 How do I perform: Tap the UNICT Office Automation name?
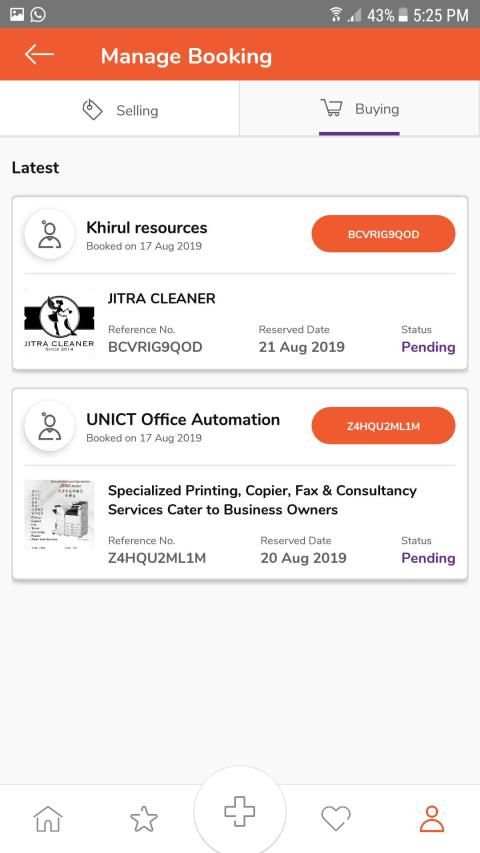point(183,419)
